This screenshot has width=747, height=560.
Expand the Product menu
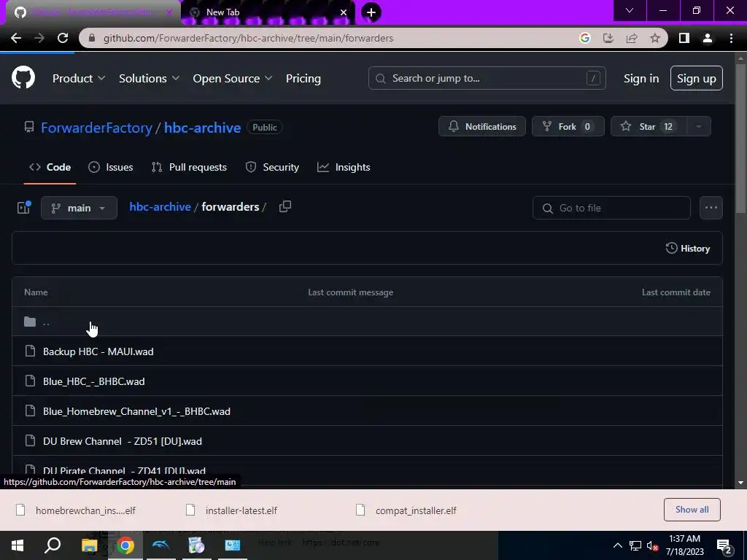click(79, 79)
